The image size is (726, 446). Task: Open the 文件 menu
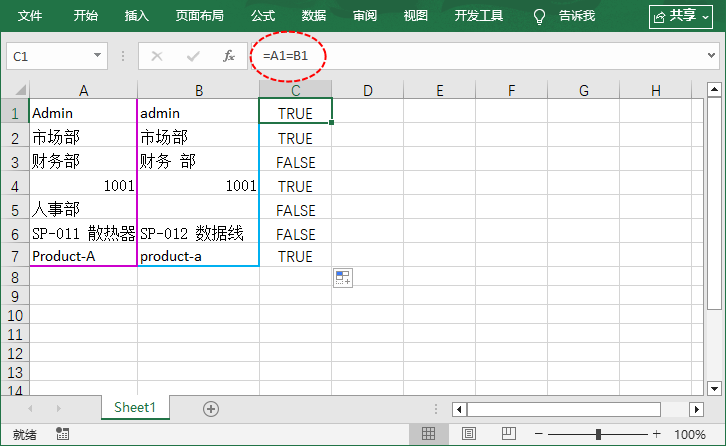tap(30, 16)
